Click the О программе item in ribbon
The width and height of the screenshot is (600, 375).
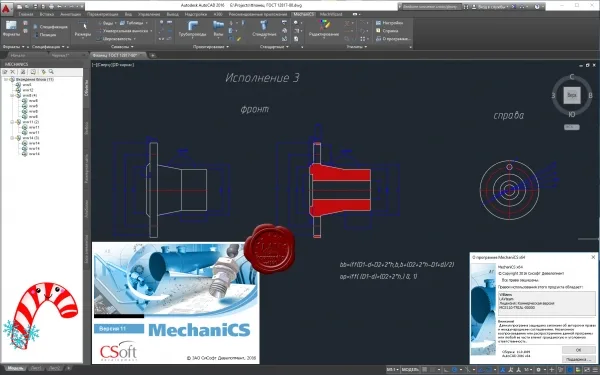pos(393,39)
